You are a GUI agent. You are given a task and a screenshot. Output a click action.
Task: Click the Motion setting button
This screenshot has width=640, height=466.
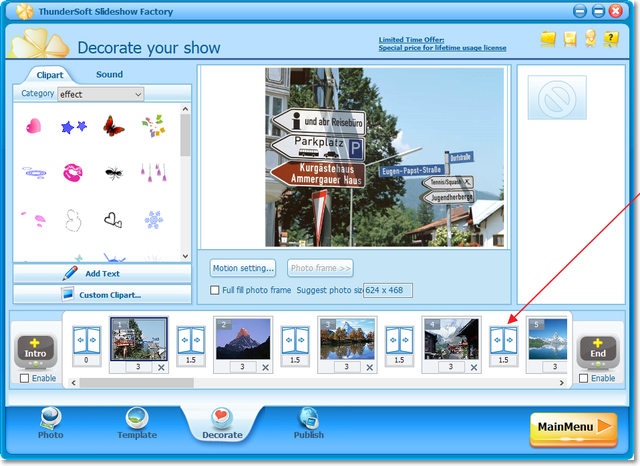pos(243,268)
